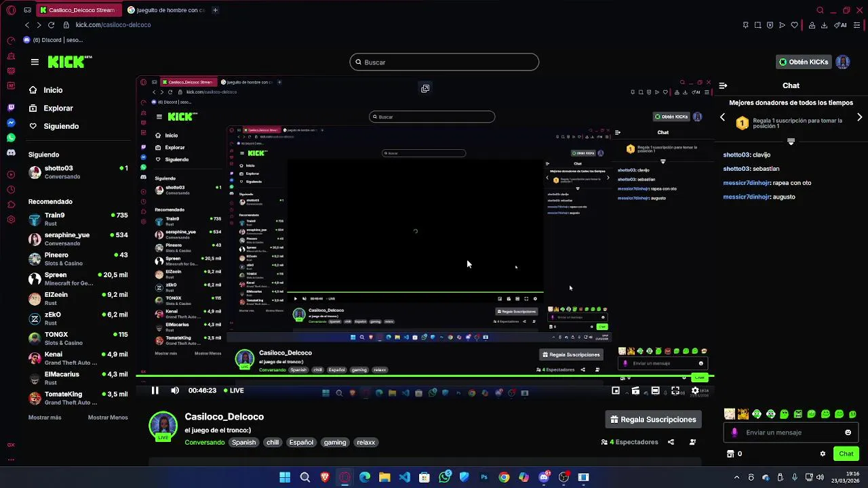Open the chat shop icon

[730, 453]
